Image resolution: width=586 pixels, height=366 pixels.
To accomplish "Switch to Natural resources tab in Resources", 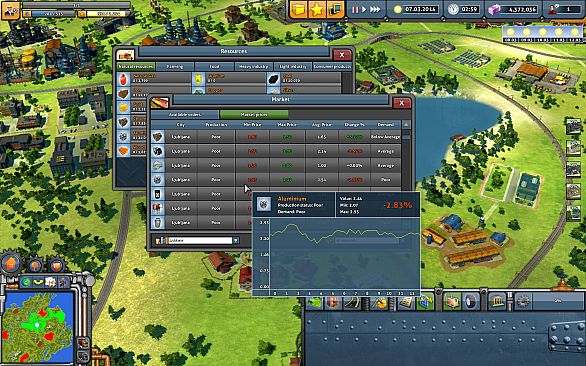I will point(136,67).
